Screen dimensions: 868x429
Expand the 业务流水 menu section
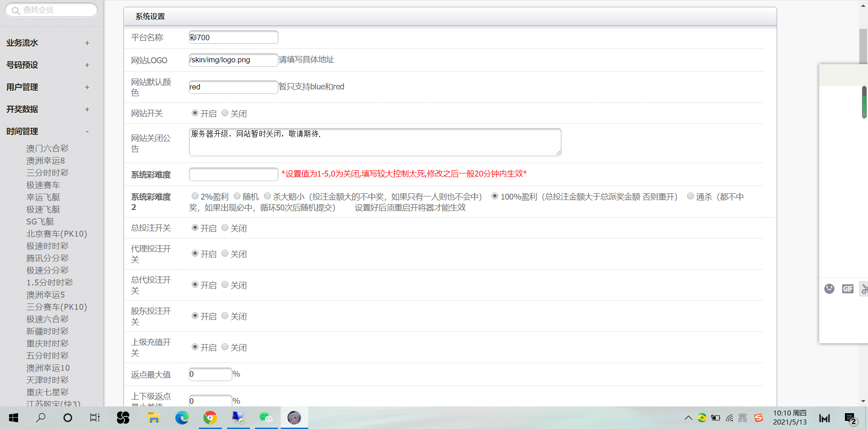(87, 43)
